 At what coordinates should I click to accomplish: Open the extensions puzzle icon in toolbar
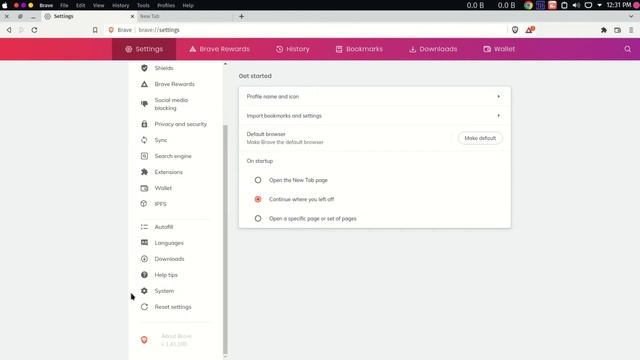point(604,30)
